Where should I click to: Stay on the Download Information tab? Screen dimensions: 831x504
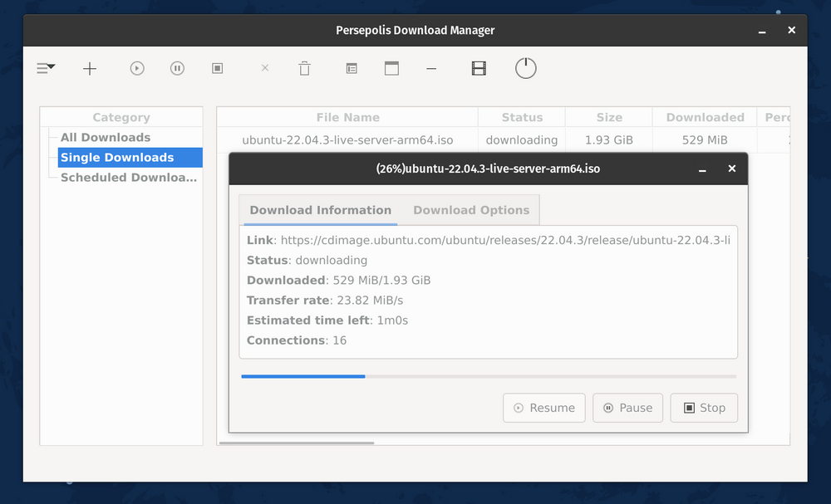[319, 210]
